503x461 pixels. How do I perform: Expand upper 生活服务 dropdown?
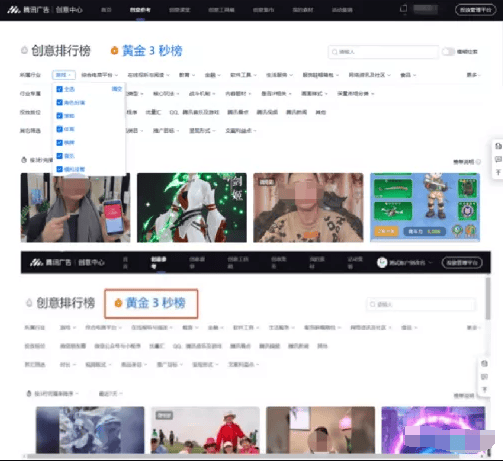[279, 75]
